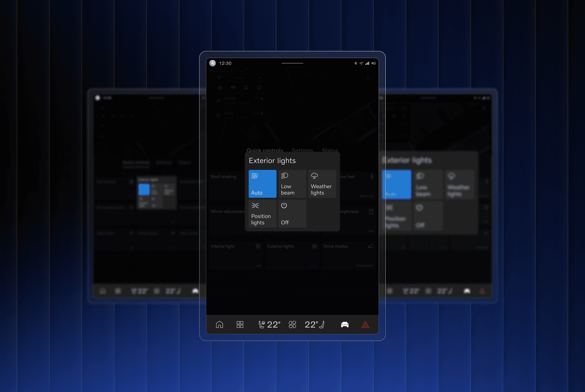
Task: Open Drive modes tile
Action: (x=349, y=256)
